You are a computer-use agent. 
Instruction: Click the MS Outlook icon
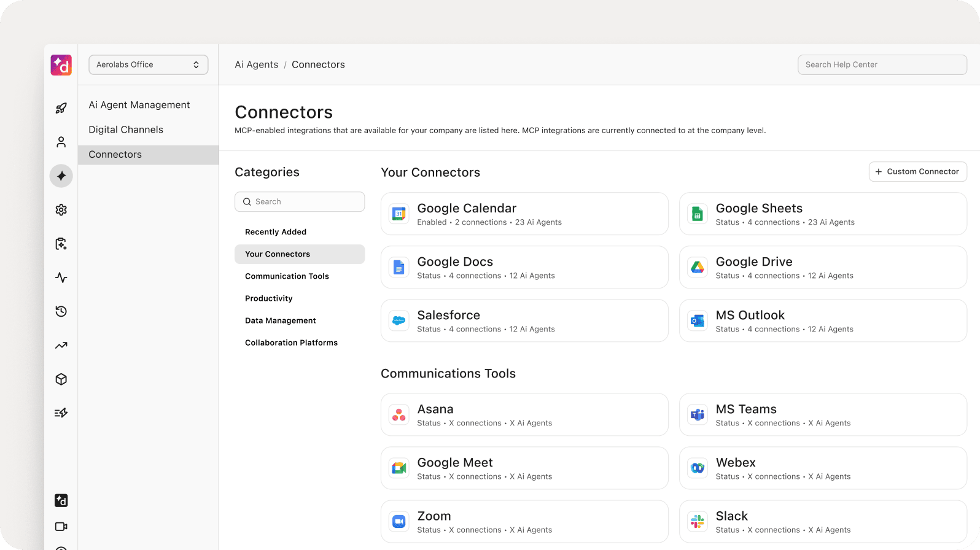tap(698, 321)
